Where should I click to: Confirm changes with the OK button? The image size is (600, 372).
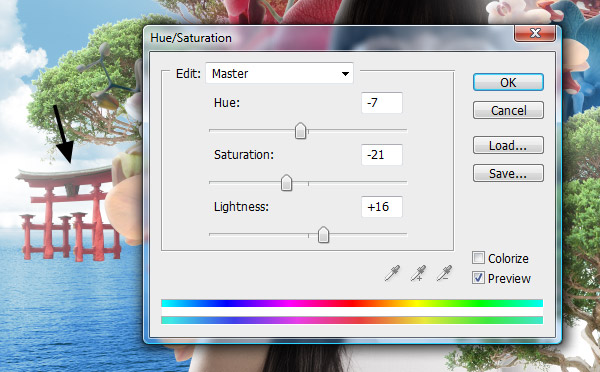(508, 82)
